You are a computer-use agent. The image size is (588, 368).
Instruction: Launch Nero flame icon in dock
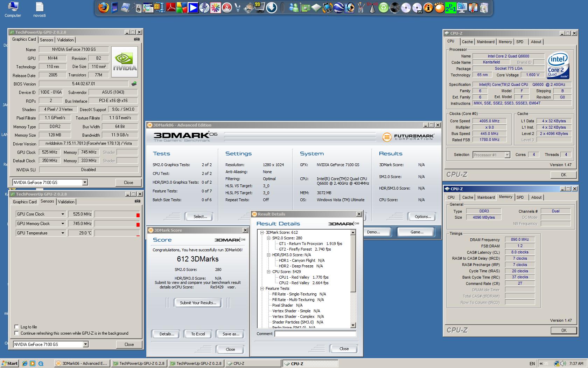pyautogui.click(x=227, y=8)
